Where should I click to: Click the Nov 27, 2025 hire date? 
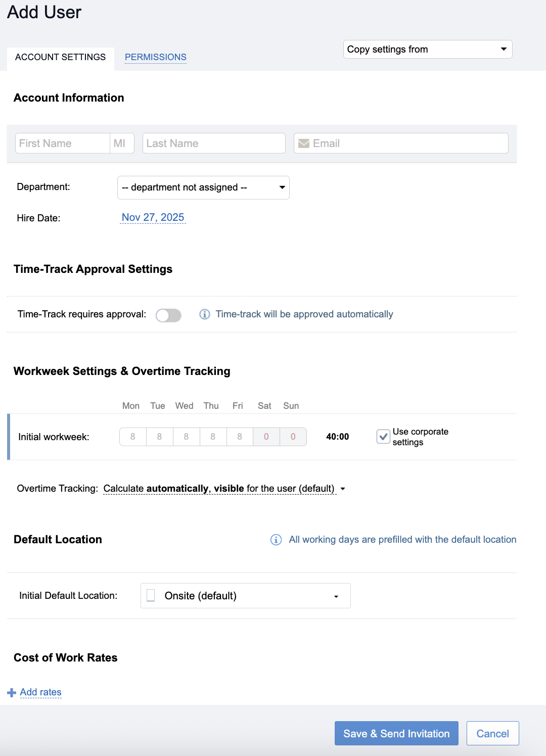click(153, 217)
